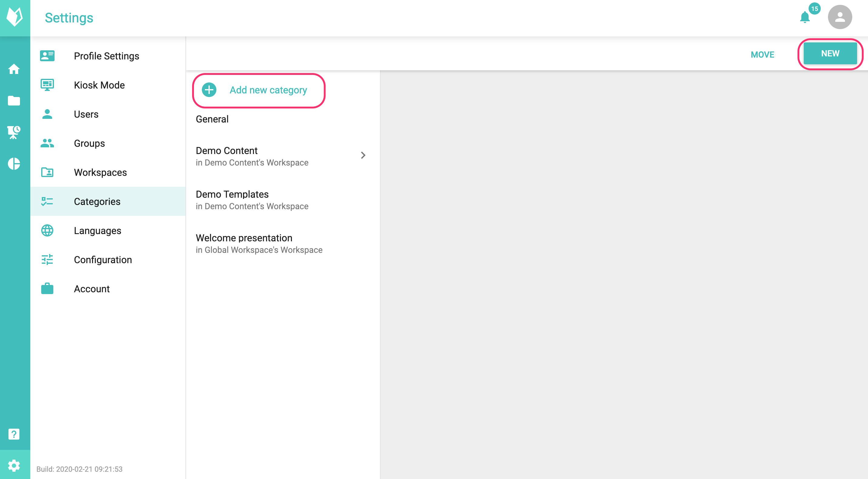Select the Demo Content category
This screenshot has width=868, height=479.
(283, 156)
